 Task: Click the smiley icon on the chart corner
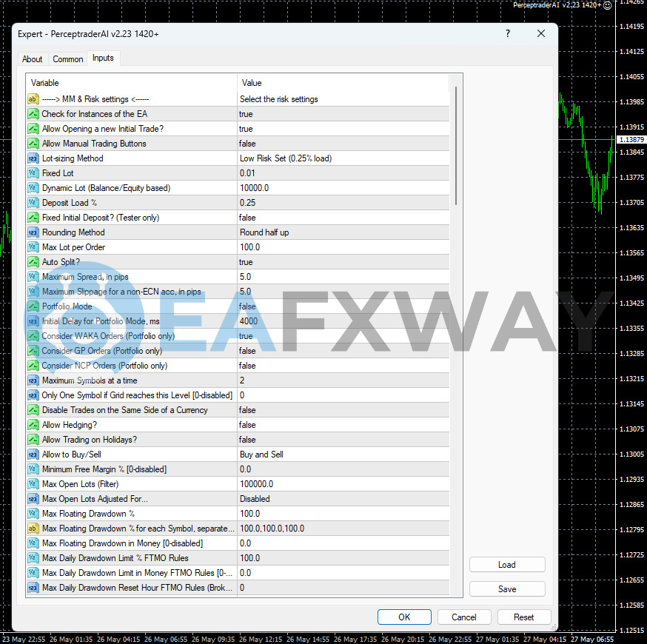pos(607,5)
